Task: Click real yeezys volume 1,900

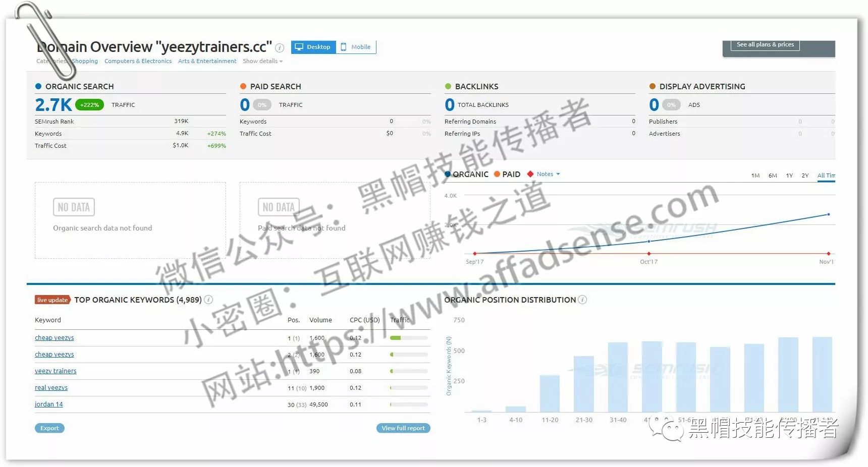Action: coord(317,388)
